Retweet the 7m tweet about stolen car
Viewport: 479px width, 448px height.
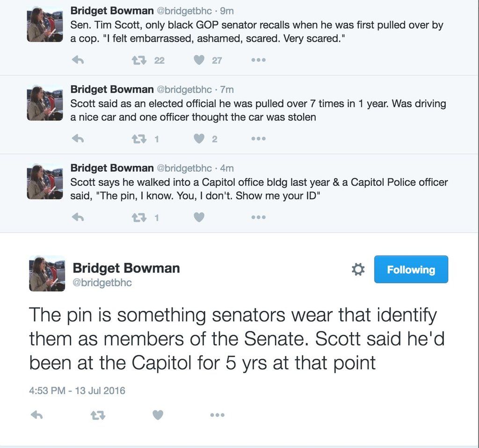pyautogui.click(x=139, y=139)
